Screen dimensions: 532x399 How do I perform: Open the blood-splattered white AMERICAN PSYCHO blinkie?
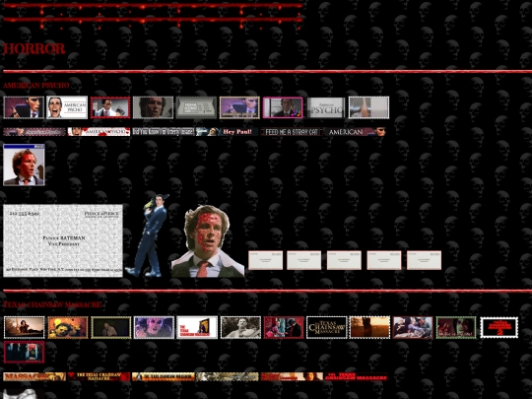99,132
